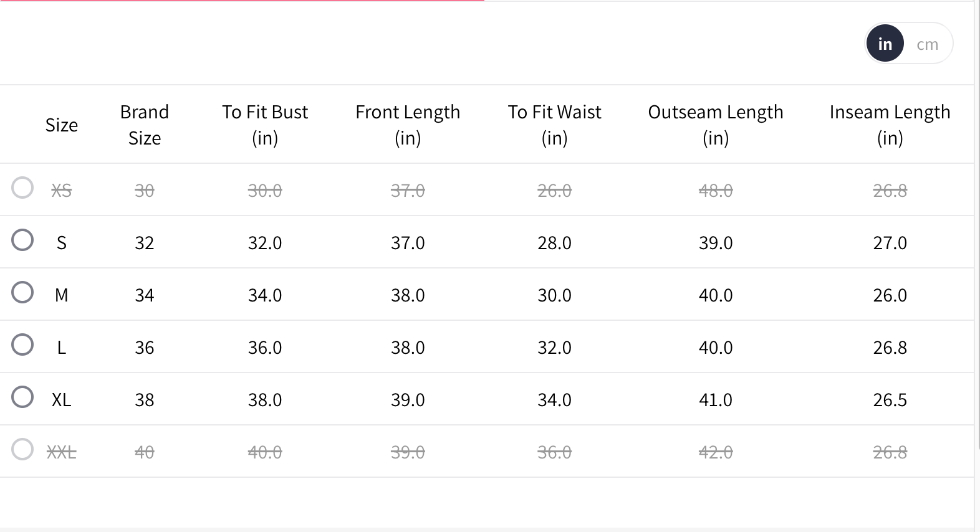Select the size M radio button
This screenshot has width=980, height=532.
22,292
